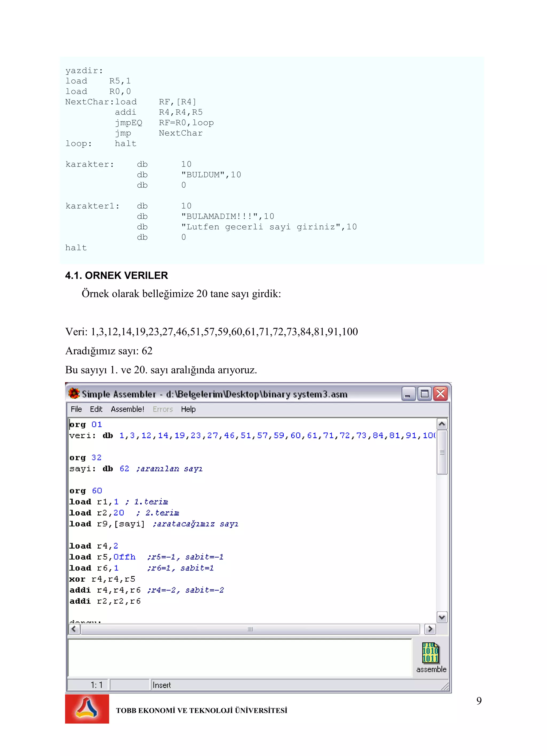Click the 'load r6,1' line
The width and height of the screenshot is (547, 756).
tap(141, 568)
